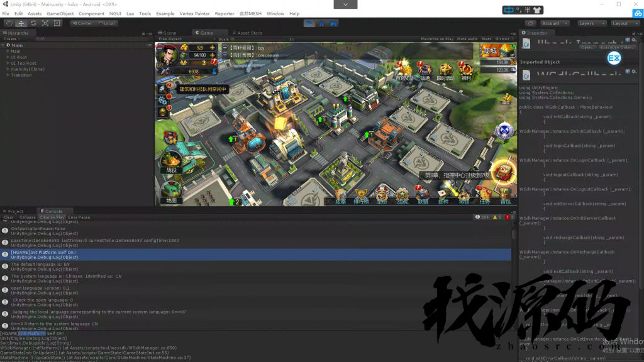Open the in-game shop 商城 icon
Image resolution: width=644 pixels, height=362 pixels.
(497, 51)
